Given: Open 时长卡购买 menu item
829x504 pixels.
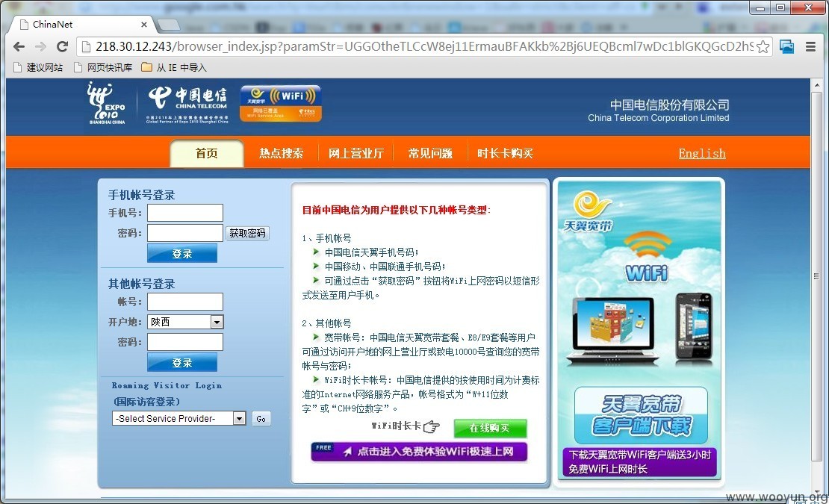Looking at the screenshot, I should [505, 153].
